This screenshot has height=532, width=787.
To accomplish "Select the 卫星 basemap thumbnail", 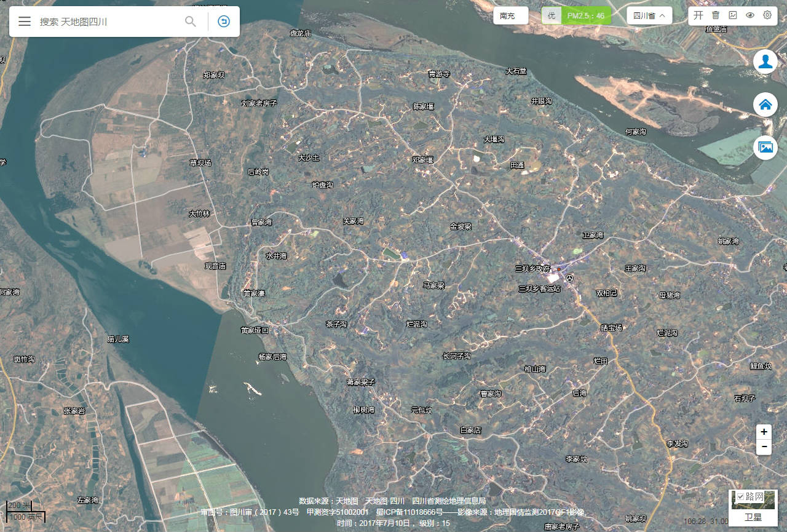I will (753, 508).
